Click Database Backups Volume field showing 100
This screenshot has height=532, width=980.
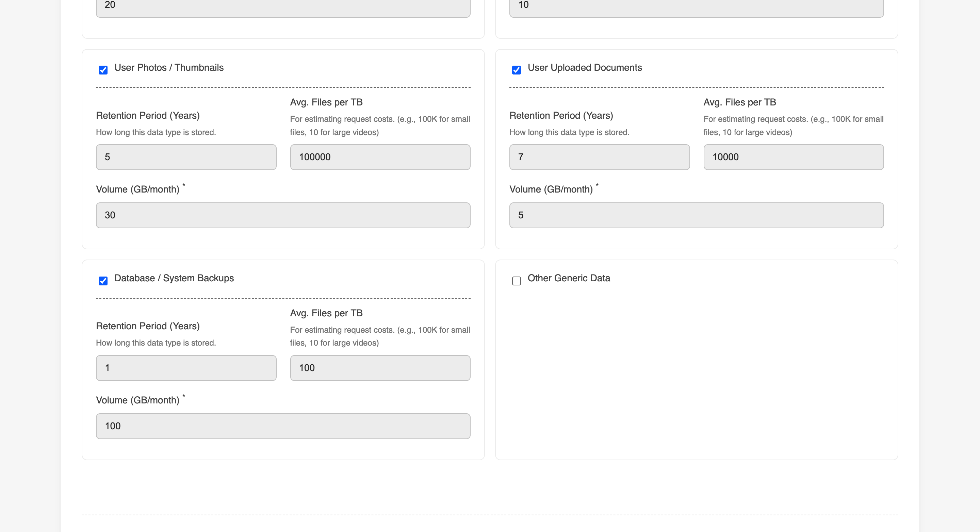283,426
